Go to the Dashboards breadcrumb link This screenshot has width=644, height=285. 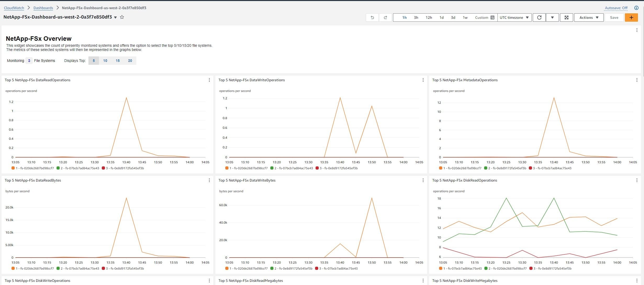(43, 8)
